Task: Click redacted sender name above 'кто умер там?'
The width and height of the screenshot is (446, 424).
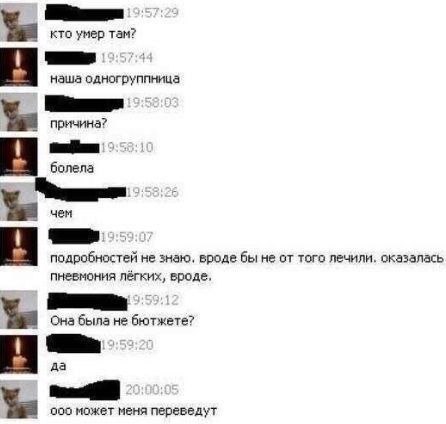Action: [85, 13]
